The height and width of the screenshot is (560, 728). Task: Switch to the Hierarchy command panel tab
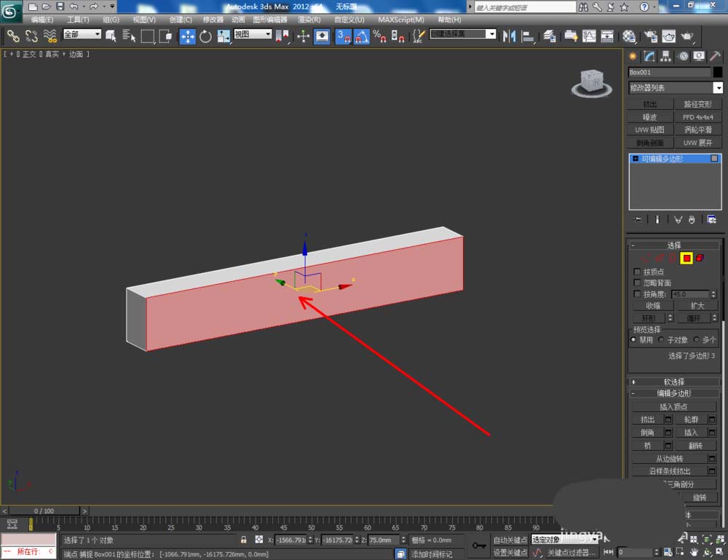[666, 56]
